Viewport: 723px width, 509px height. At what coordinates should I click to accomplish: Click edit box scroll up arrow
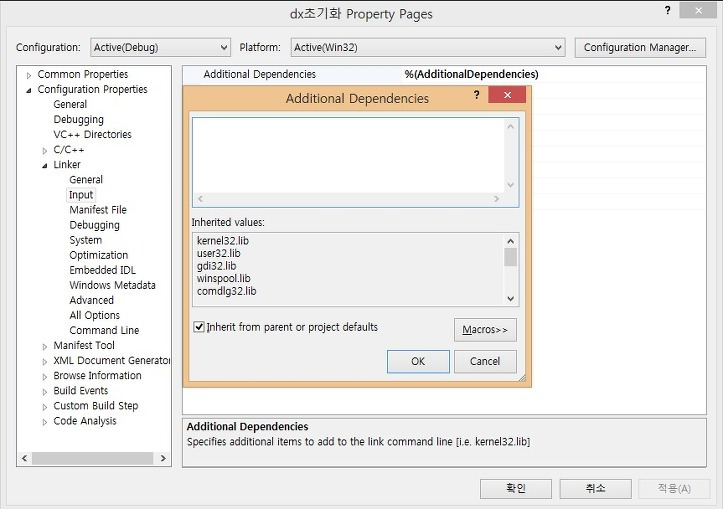click(x=510, y=126)
